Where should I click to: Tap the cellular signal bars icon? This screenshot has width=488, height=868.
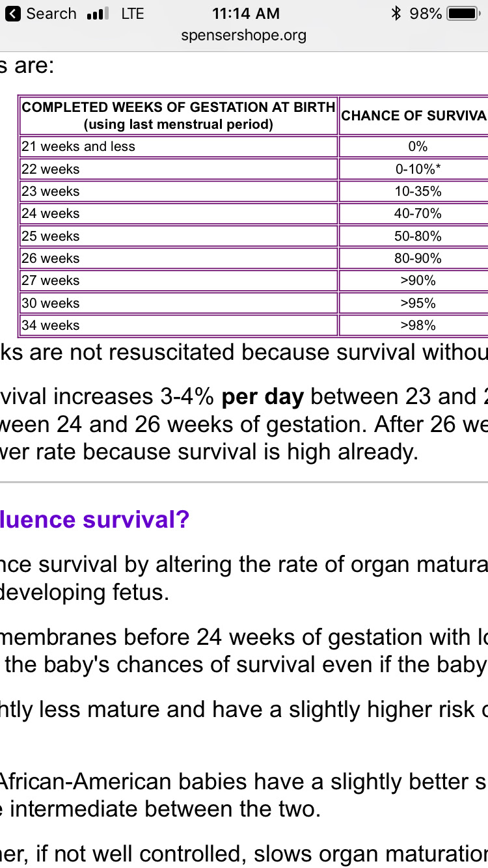[x=98, y=14]
